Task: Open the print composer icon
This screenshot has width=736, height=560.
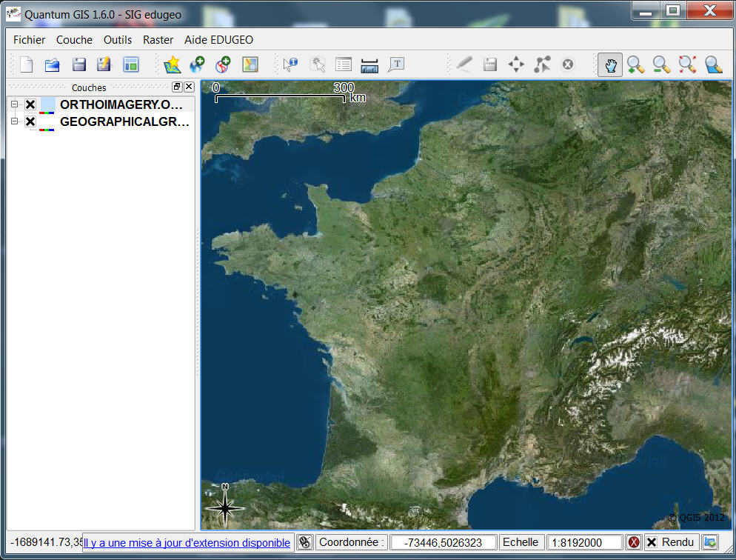Action: pyautogui.click(x=131, y=64)
